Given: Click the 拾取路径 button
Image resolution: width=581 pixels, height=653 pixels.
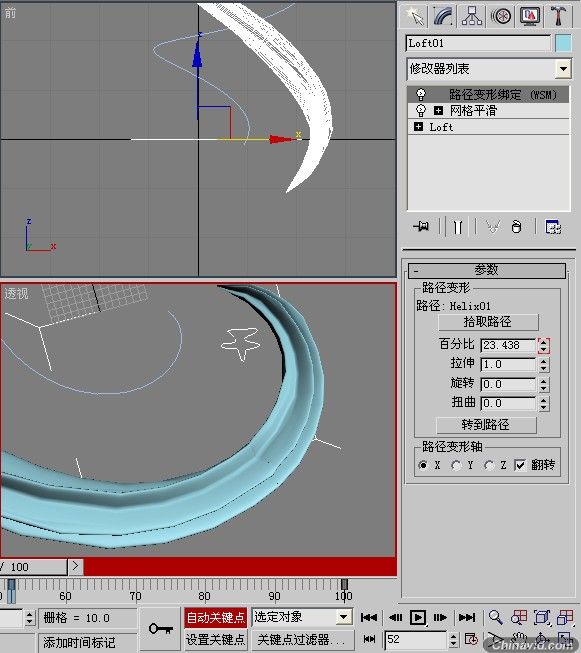Looking at the screenshot, I should 488,322.
